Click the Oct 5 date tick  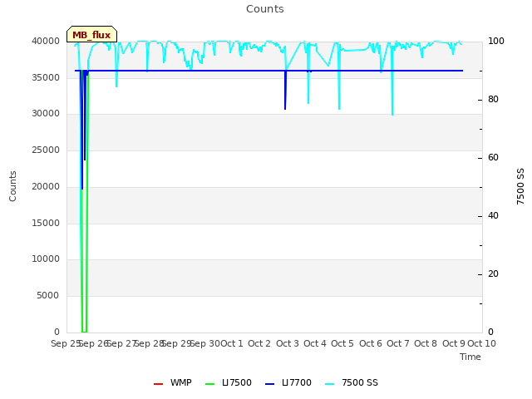pyautogui.click(x=342, y=343)
